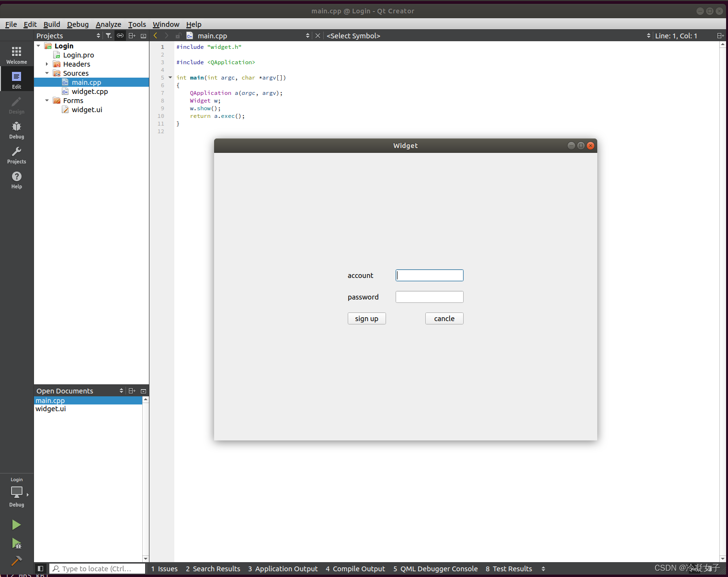Go back in editor history

pos(155,35)
